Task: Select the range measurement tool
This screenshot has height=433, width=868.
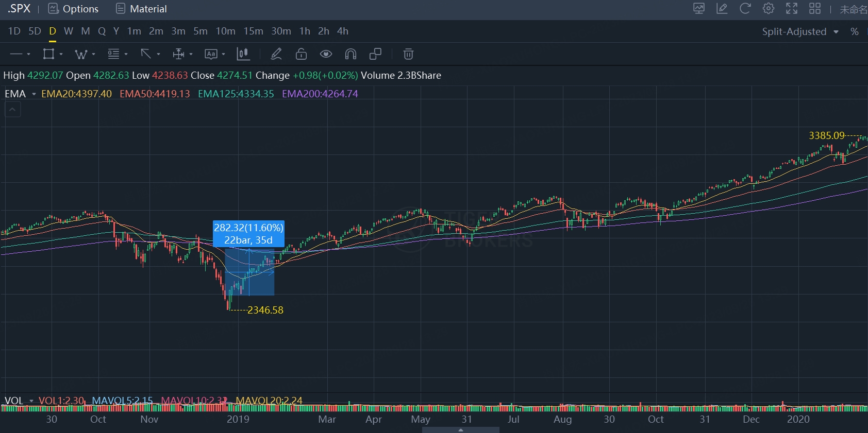Action: [x=178, y=54]
